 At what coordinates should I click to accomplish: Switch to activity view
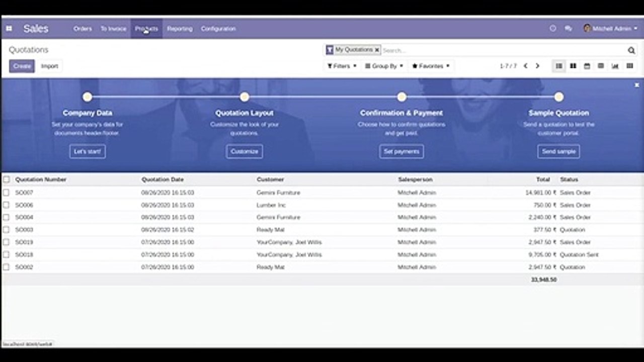coord(629,66)
